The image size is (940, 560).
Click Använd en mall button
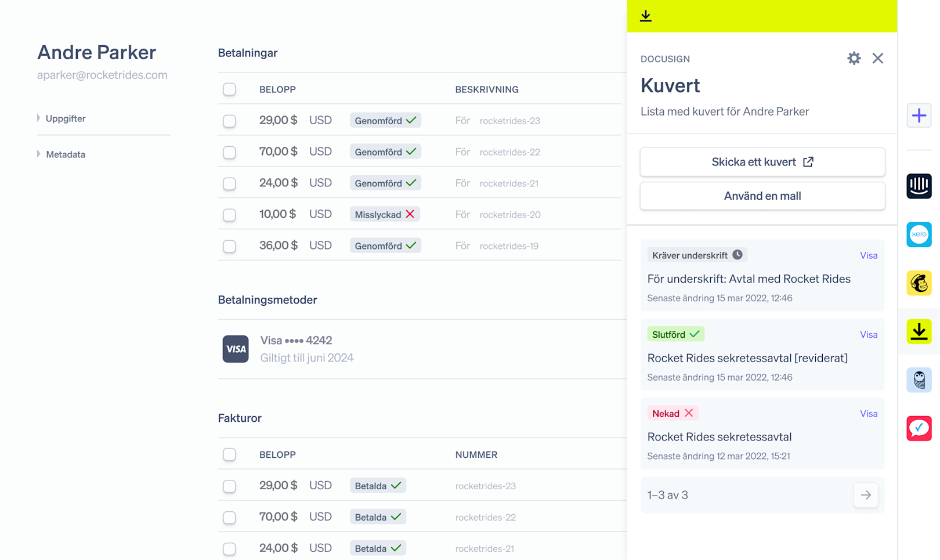762,196
